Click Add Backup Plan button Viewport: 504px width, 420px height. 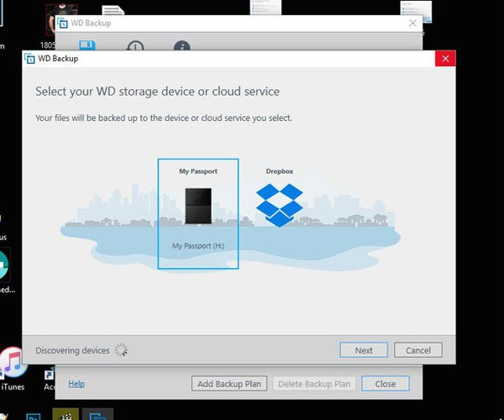coord(229,384)
